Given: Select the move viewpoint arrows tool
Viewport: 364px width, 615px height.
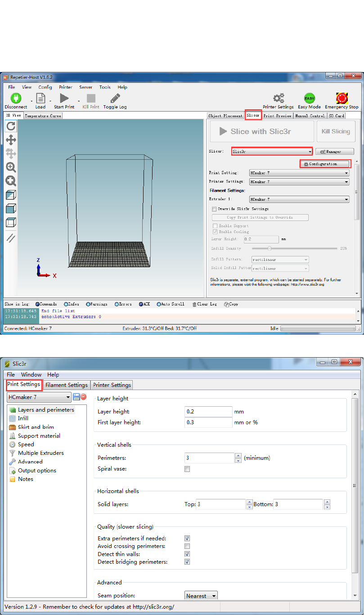Looking at the screenshot, I should coord(11,140).
